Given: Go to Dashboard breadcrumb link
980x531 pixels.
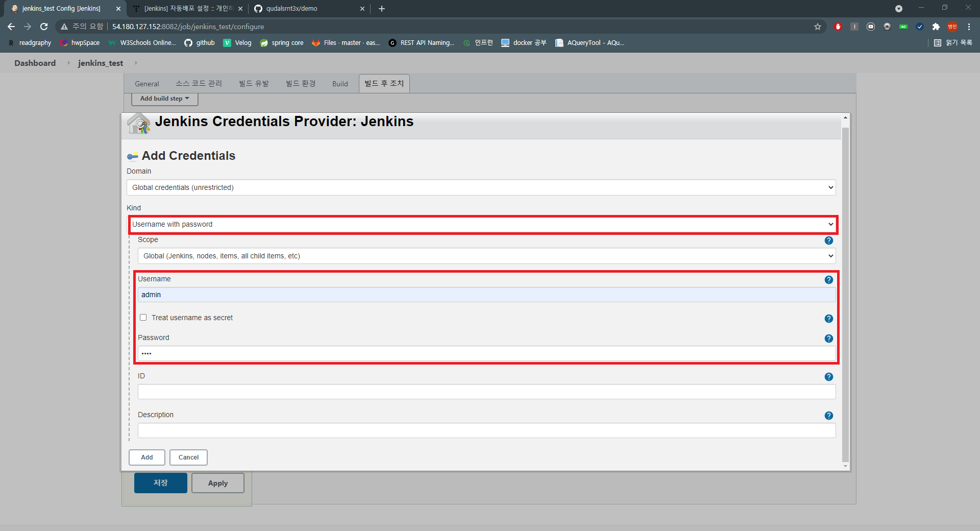Looking at the screenshot, I should click(35, 63).
